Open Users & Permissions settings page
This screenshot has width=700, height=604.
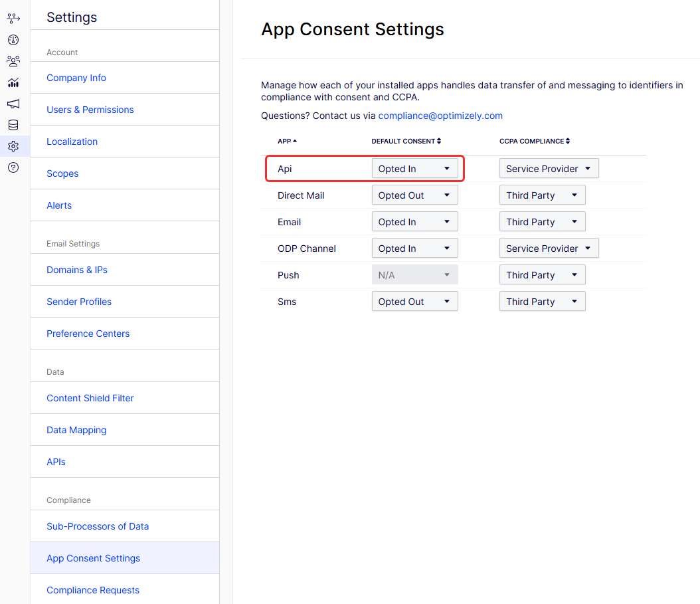[x=90, y=110]
